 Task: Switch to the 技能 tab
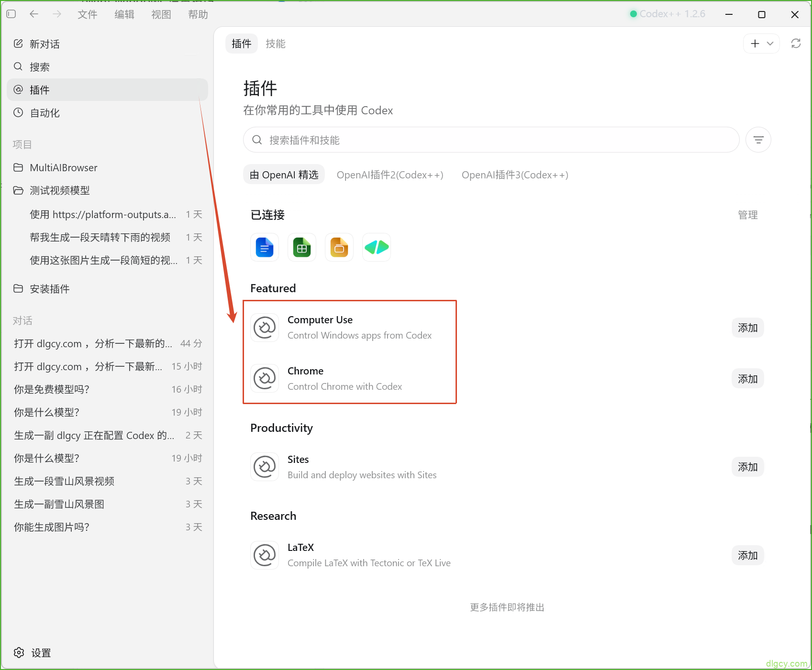[276, 44]
